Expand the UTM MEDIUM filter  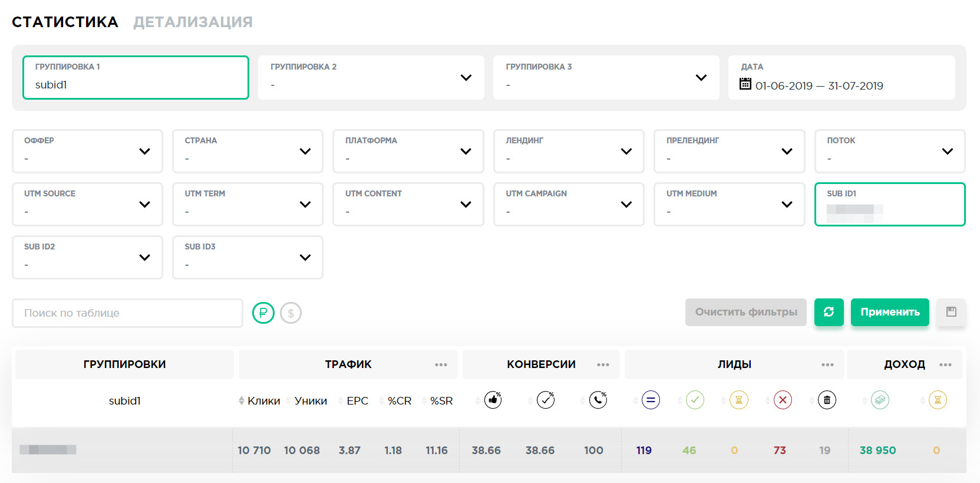click(730, 204)
